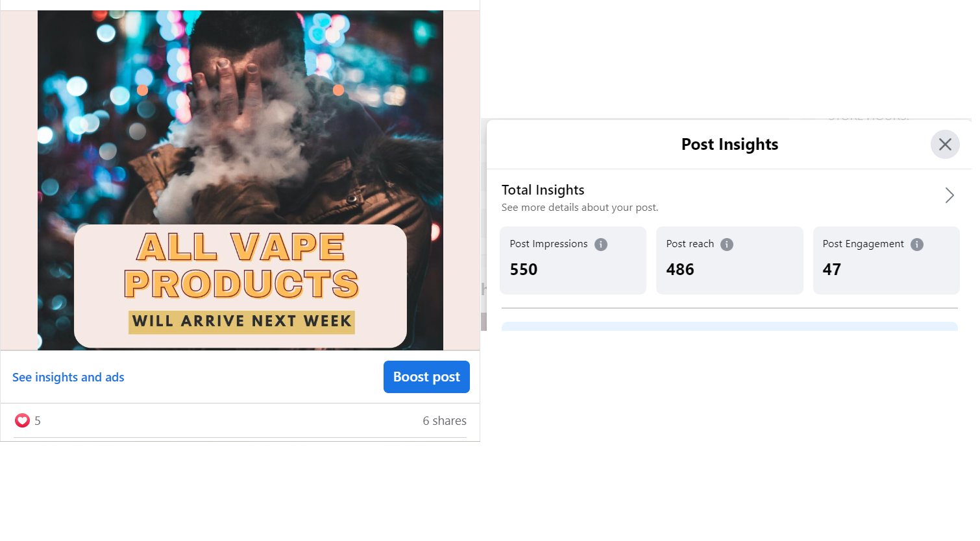
Task: Click the red heart reaction icon
Action: (22, 420)
